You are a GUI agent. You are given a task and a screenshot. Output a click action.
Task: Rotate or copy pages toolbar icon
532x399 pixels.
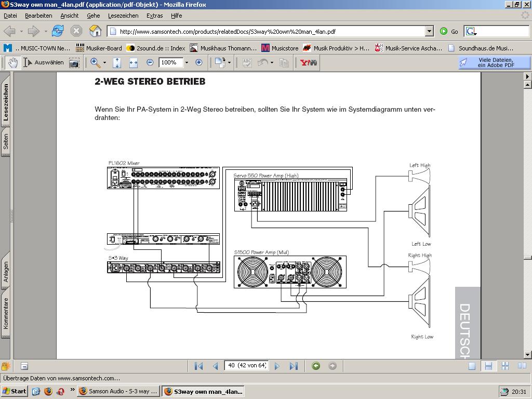click(220, 62)
